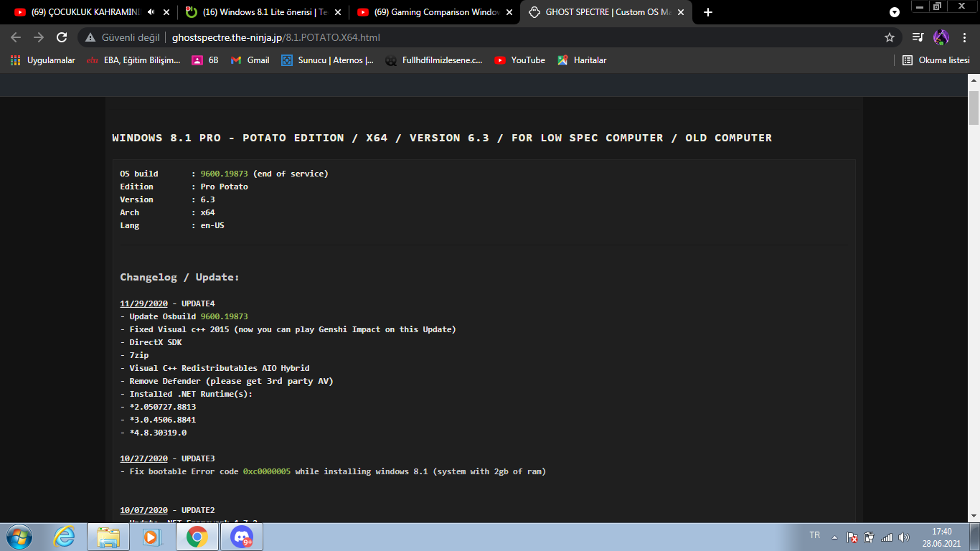
Task: Open the Chrome three-dot menu
Action: point(963,37)
